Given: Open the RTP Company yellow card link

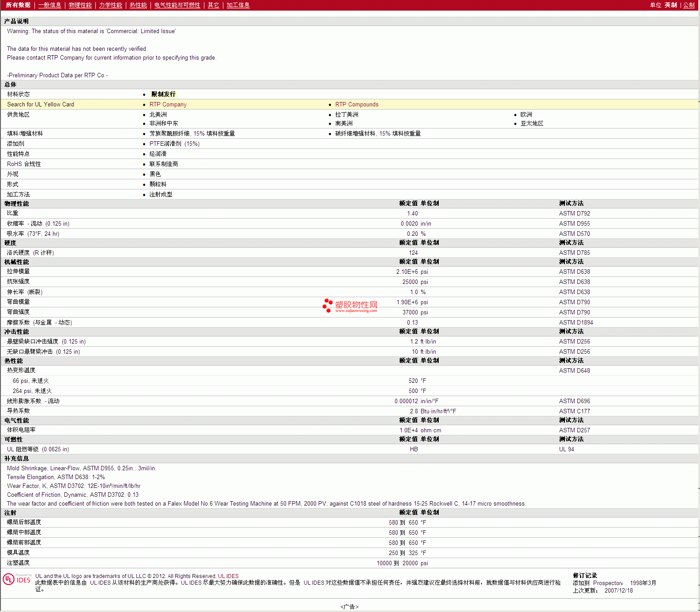Looking at the screenshot, I should pyautogui.click(x=168, y=105).
